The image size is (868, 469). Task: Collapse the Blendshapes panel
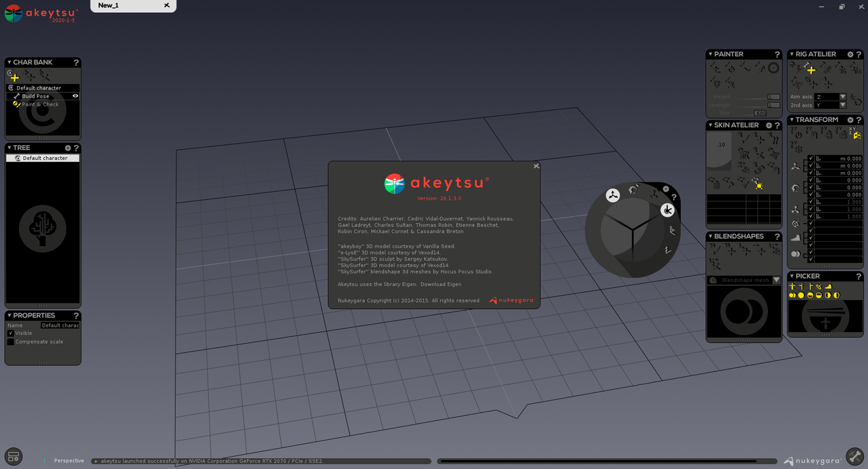tap(711, 237)
